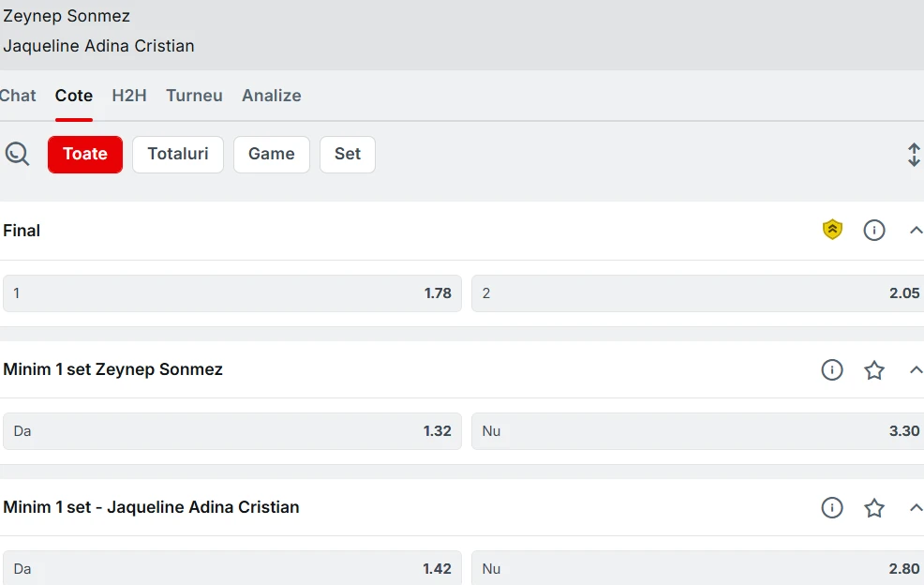Show info for Minim 1 set Zeynep Sonmez
The width and height of the screenshot is (924, 585).
coord(831,369)
